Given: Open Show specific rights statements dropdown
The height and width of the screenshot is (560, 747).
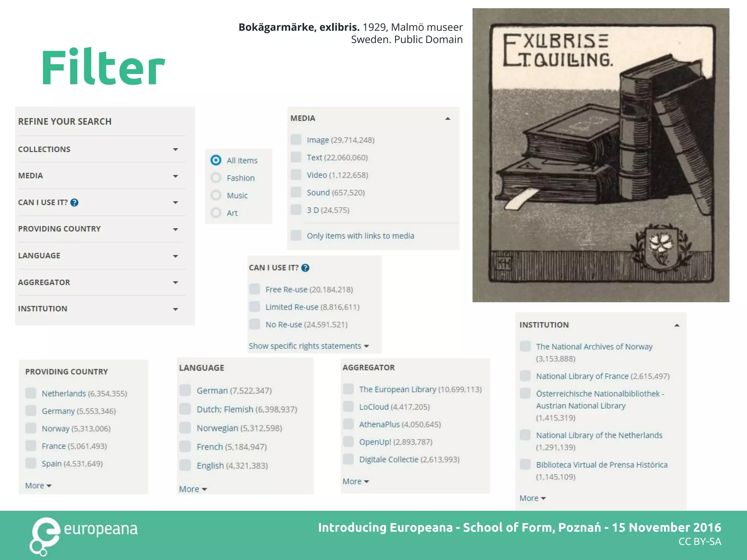Looking at the screenshot, I should pyautogui.click(x=309, y=346).
